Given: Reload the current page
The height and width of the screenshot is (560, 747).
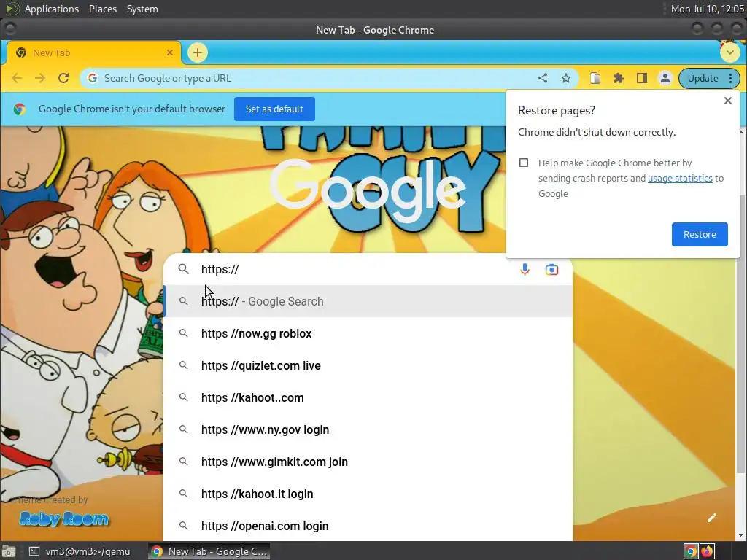Looking at the screenshot, I should (x=63, y=78).
